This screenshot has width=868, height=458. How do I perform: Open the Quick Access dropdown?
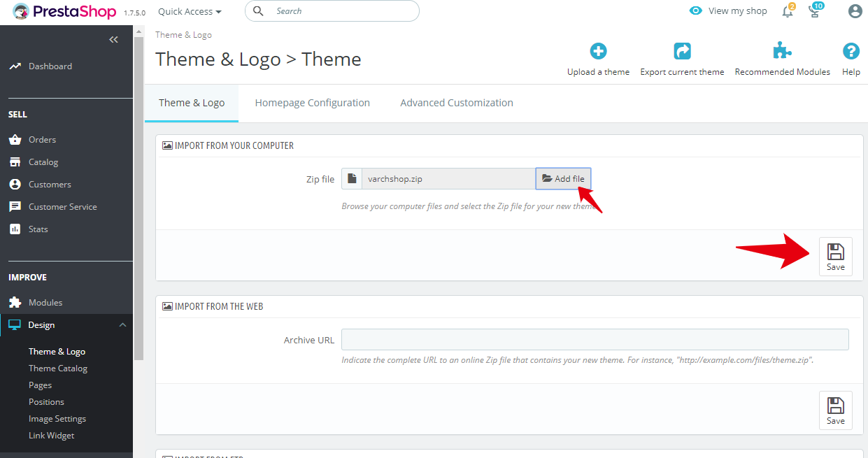[x=190, y=11]
